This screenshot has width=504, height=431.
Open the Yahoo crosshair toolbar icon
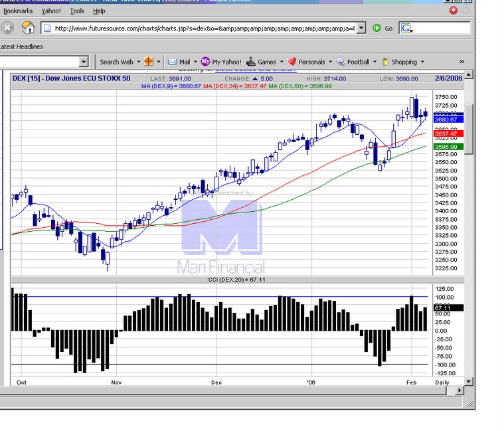pos(149,61)
